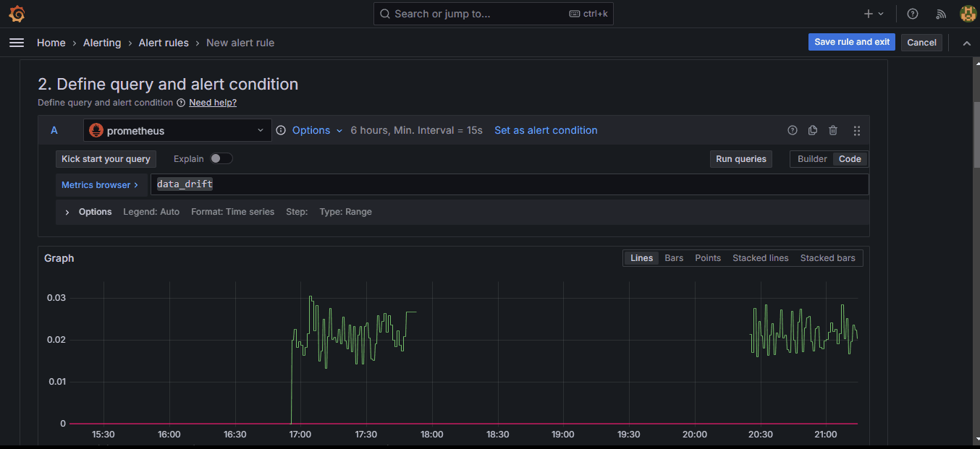Click the '6 hours, Min. Interval = 15s' text
The width and height of the screenshot is (980, 449).
(416, 130)
